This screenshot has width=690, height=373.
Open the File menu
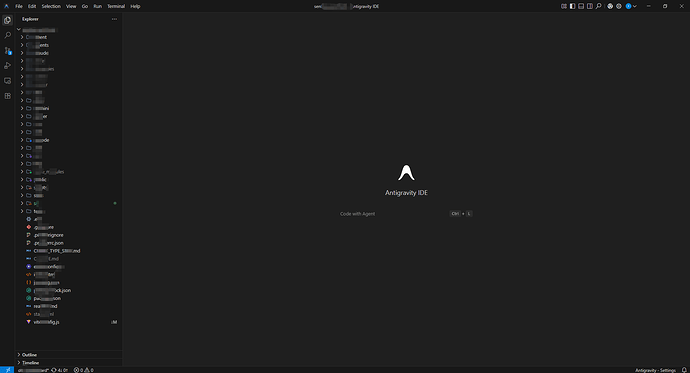click(x=19, y=6)
